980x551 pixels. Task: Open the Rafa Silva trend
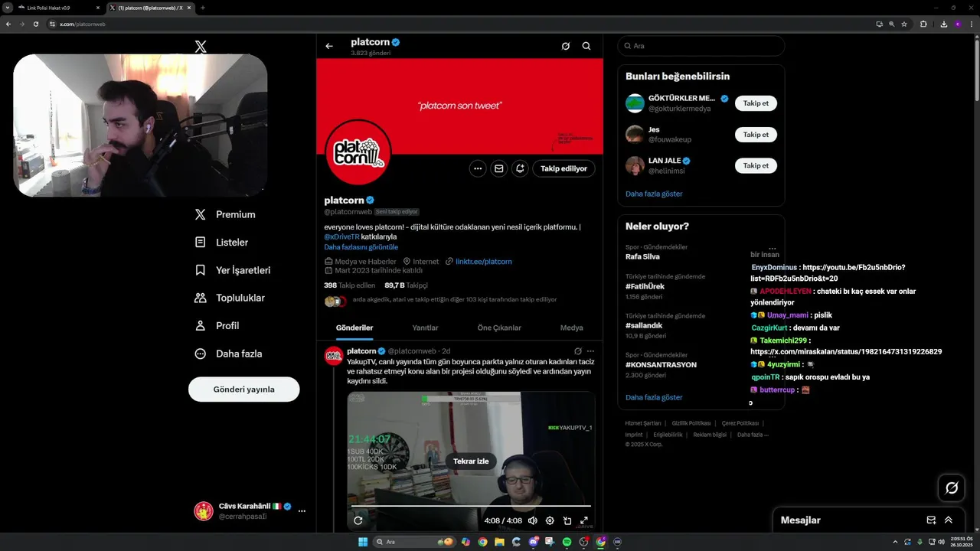pos(642,256)
